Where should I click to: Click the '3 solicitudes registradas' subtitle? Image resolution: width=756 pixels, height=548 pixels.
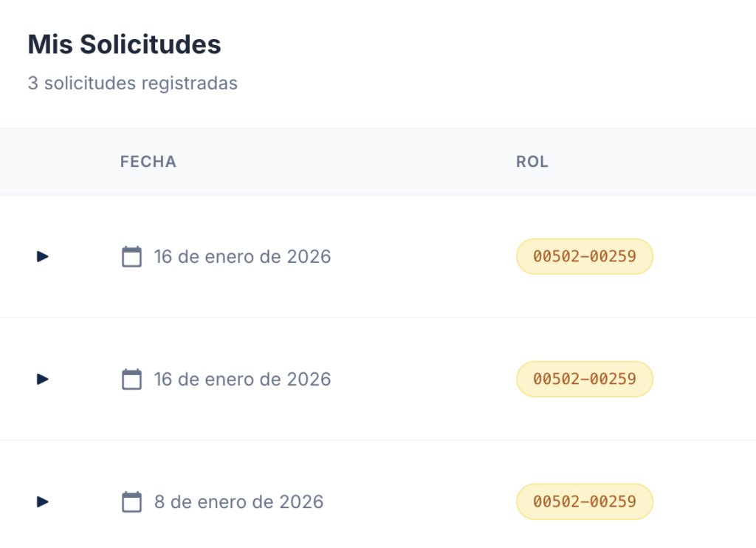tap(133, 83)
